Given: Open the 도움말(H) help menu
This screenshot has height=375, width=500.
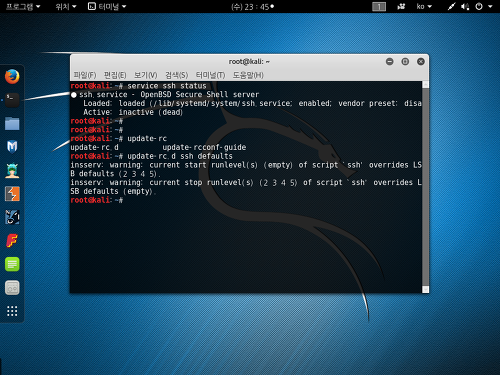Looking at the screenshot, I should (248, 75).
